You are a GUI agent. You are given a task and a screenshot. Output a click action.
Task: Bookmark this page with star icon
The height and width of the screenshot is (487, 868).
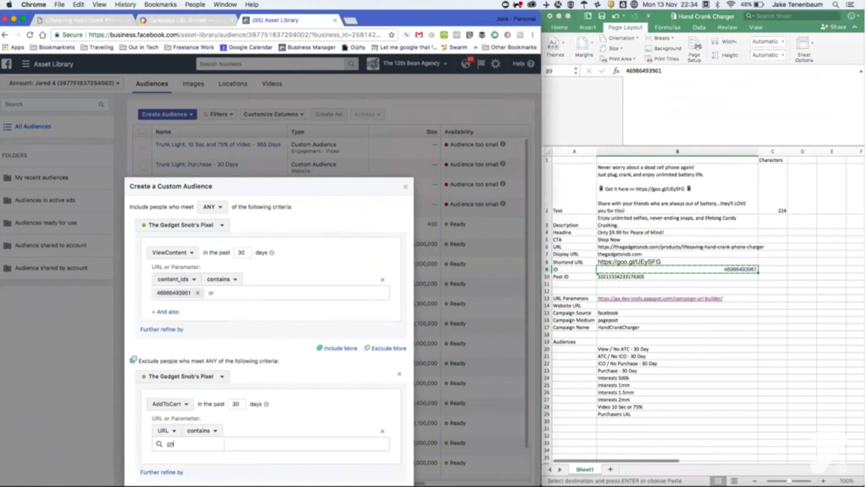point(392,34)
